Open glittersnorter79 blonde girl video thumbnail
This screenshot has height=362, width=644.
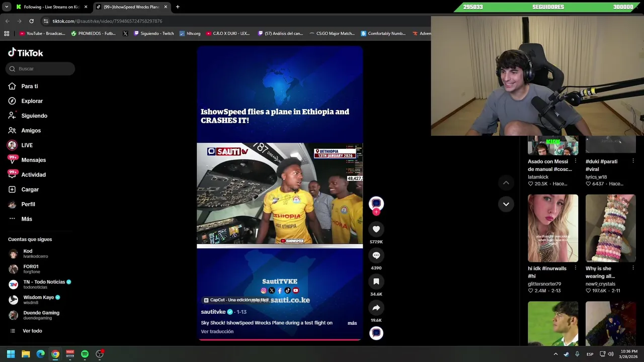[553, 228]
